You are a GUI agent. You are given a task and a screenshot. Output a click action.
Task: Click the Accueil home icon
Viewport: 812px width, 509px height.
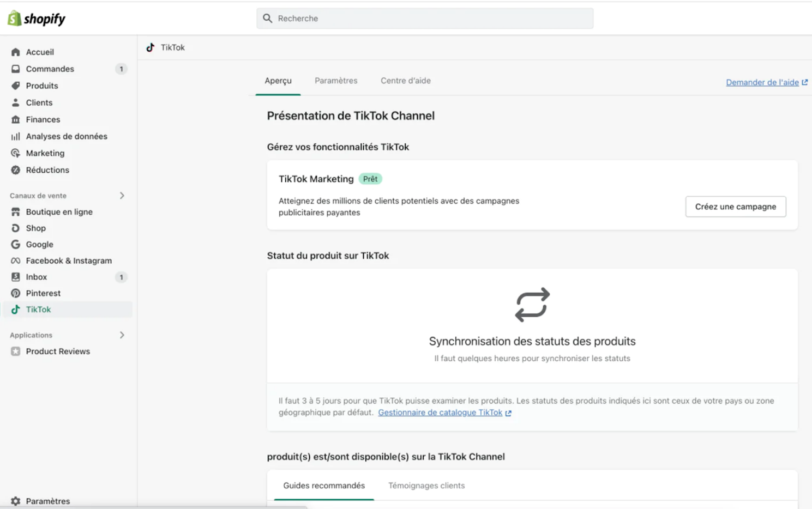(16, 52)
